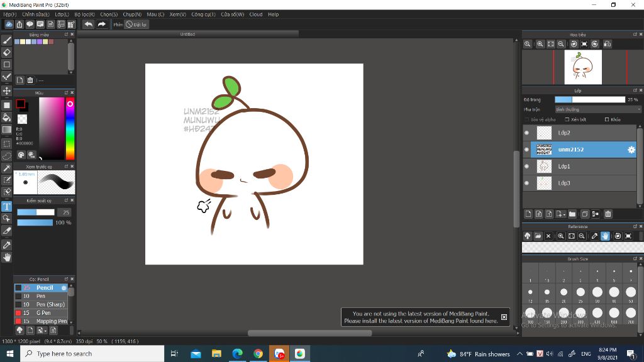Select the Eraser tool in left toolbar
Image resolution: width=644 pixels, height=362 pixels.
tap(7, 53)
